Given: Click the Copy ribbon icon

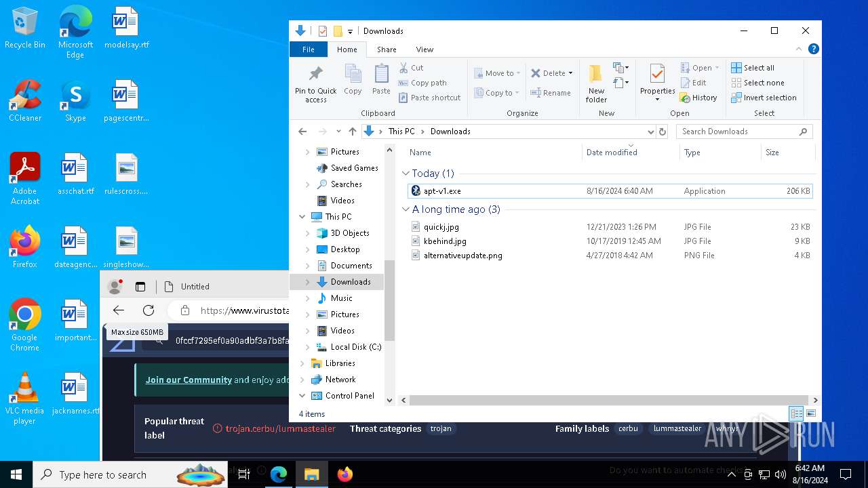Looking at the screenshot, I should point(353,80).
